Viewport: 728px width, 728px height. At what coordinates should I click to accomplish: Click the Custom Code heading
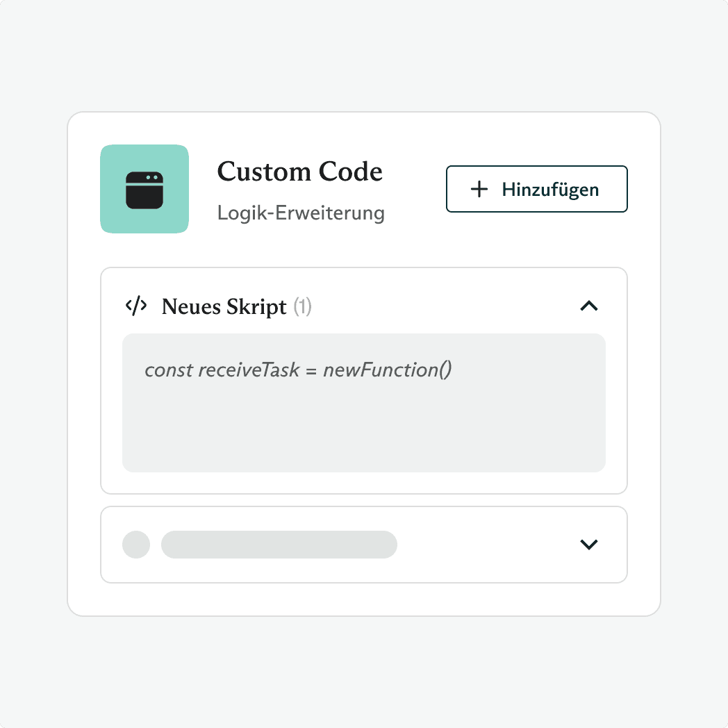(299, 172)
